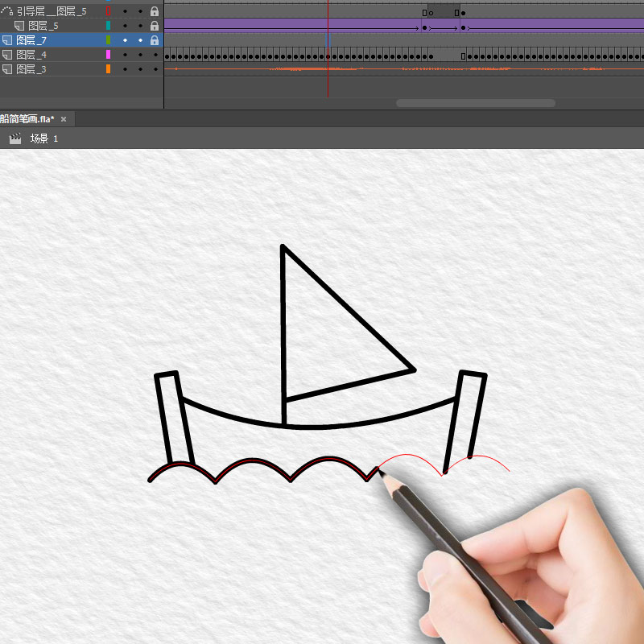Select first black keyframe in 图层_5 purple tween span
Screen dimensions: 644x644
click(425, 28)
